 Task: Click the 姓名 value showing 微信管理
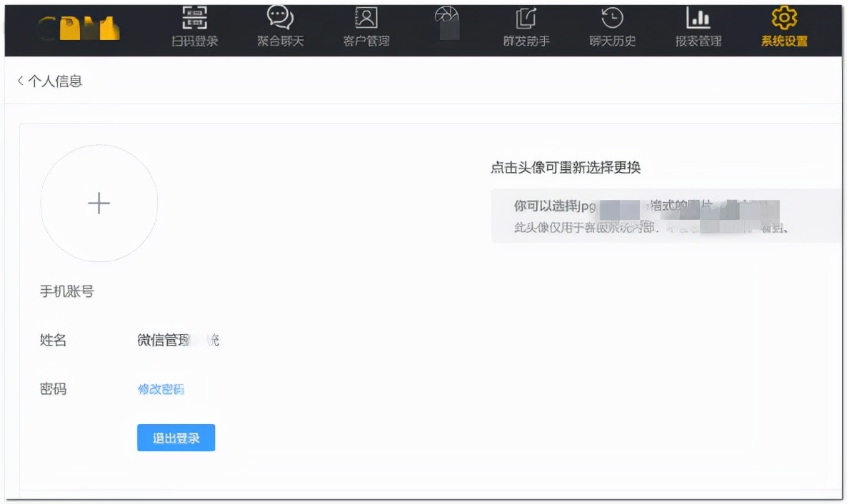pos(176,340)
